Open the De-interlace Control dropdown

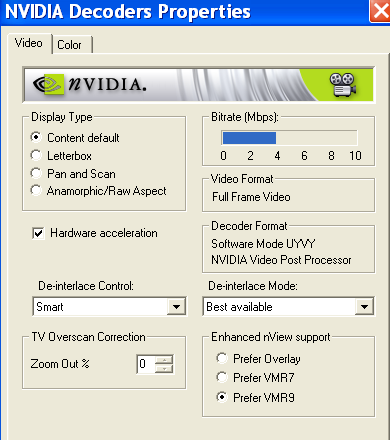coord(176,306)
